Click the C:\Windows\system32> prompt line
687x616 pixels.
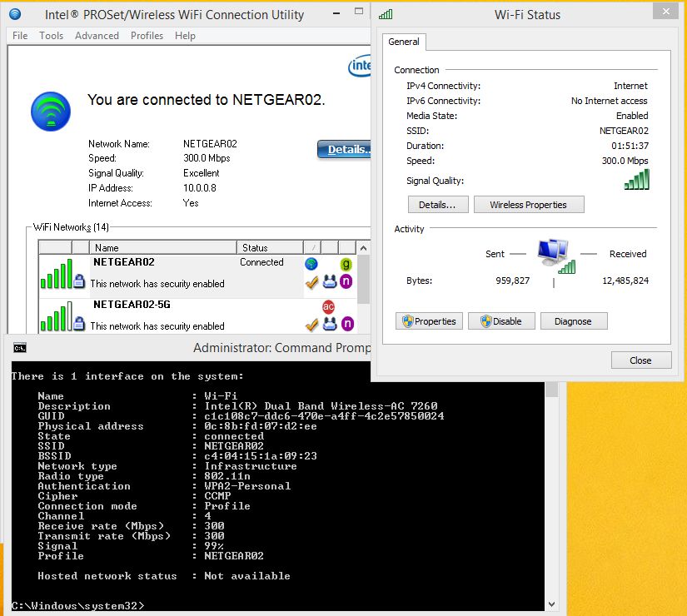click(78, 605)
